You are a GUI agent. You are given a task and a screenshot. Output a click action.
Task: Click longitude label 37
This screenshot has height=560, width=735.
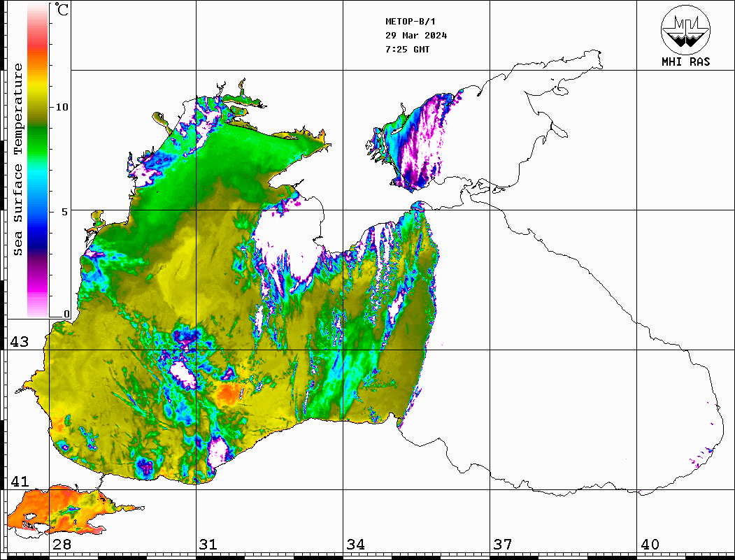pos(503,545)
